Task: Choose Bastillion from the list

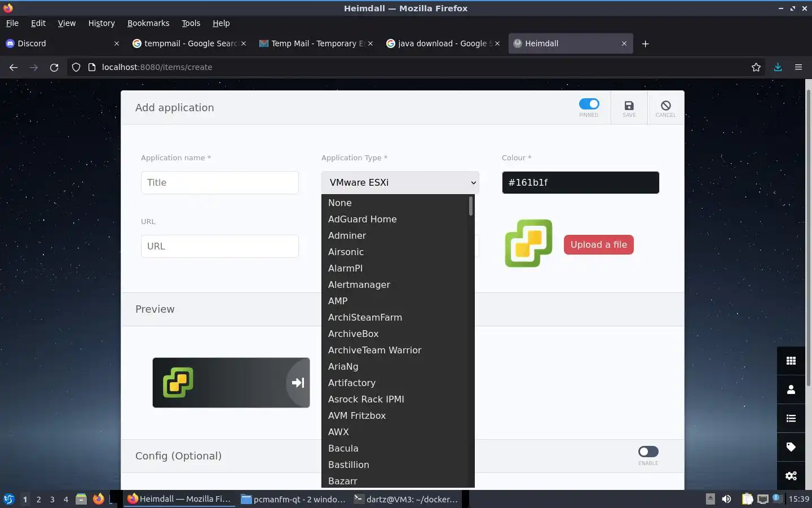Action: [x=395, y=465]
